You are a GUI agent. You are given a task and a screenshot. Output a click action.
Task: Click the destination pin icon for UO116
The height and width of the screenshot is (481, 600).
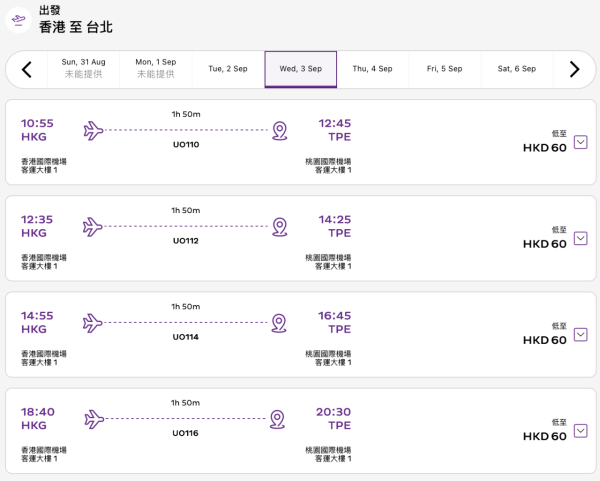click(x=277, y=419)
